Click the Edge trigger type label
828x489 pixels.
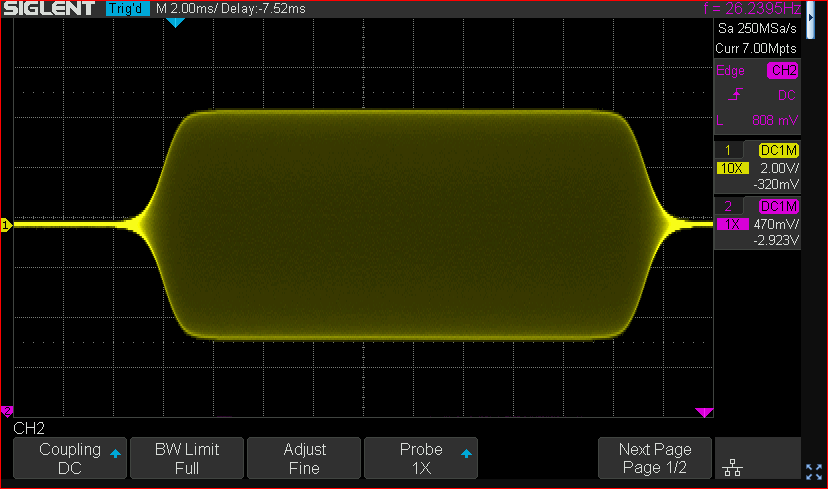point(730,71)
